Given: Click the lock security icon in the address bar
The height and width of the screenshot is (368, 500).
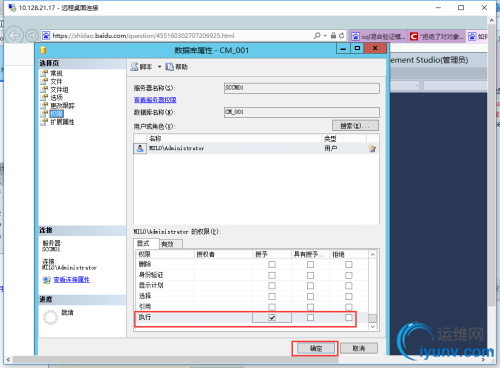Looking at the screenshot, I should pyautogui.click(x=333, y=35).
